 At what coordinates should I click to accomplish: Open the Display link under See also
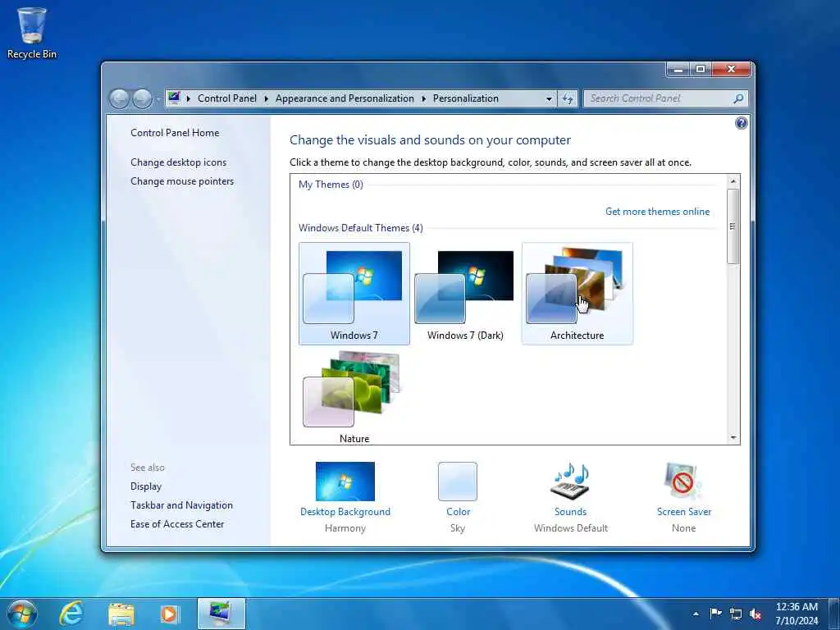point(146,486)
